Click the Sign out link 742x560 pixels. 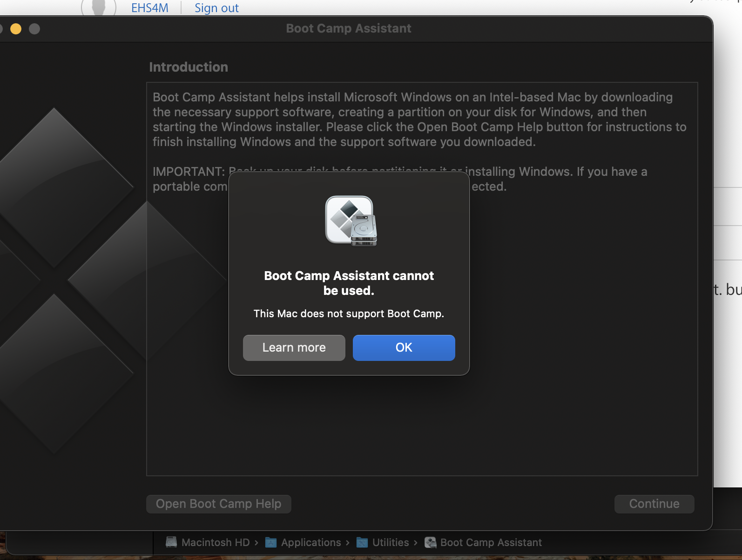(x=216, y=8)
